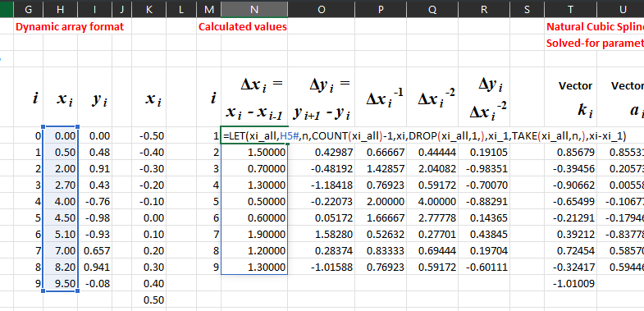Select column header I
The height and width of the screenshot is (311, 644).
(94, 10)
